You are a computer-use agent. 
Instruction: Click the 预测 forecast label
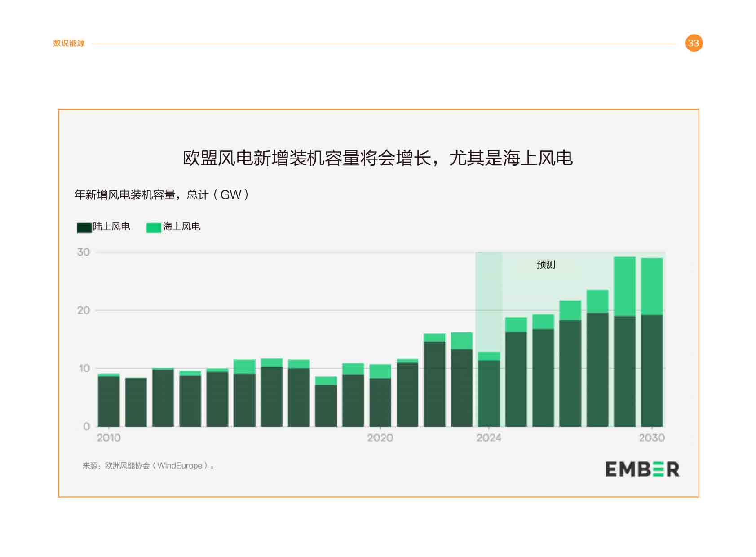[546, 265]
